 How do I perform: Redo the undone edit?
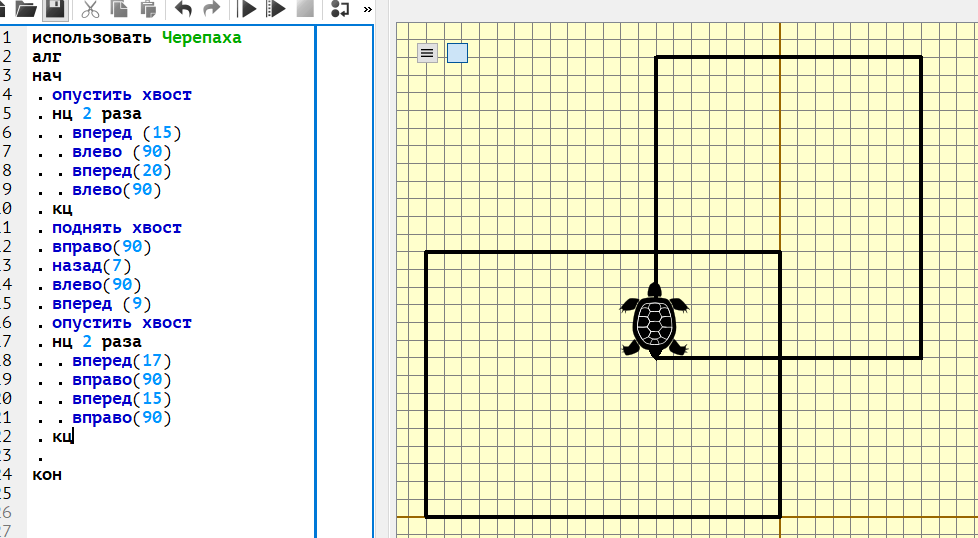point(212,9)
